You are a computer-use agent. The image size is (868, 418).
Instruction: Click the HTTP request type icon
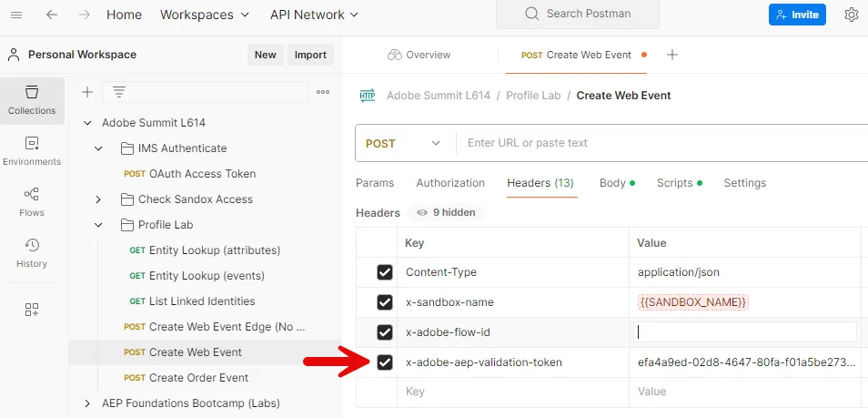coord(368,96)
